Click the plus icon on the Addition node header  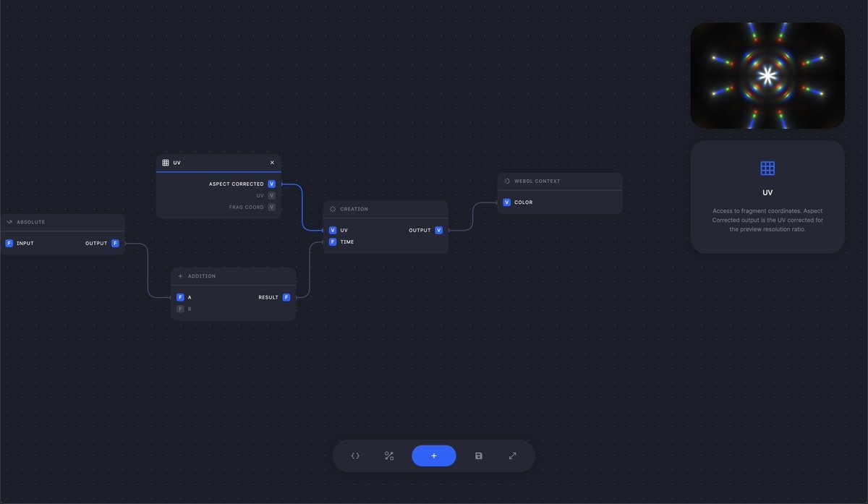tap(180, 276)
